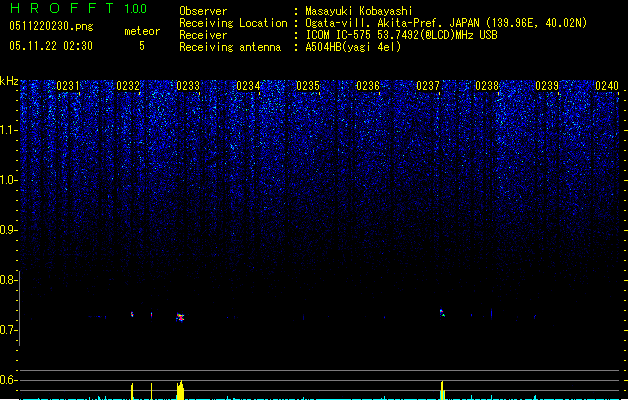The width and height of the screenshot is (629, 400).
Task: Click observer name Masayuki Kobayashi
Action: pos(359,11)
